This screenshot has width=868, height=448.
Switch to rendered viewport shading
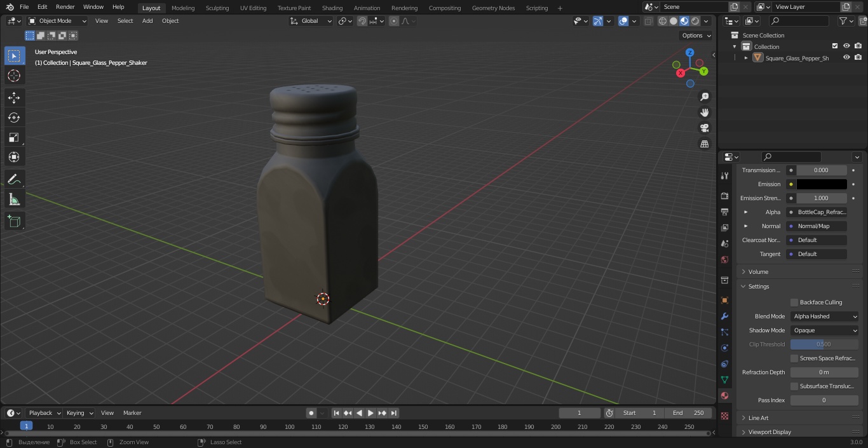click(x=695, y=21)
